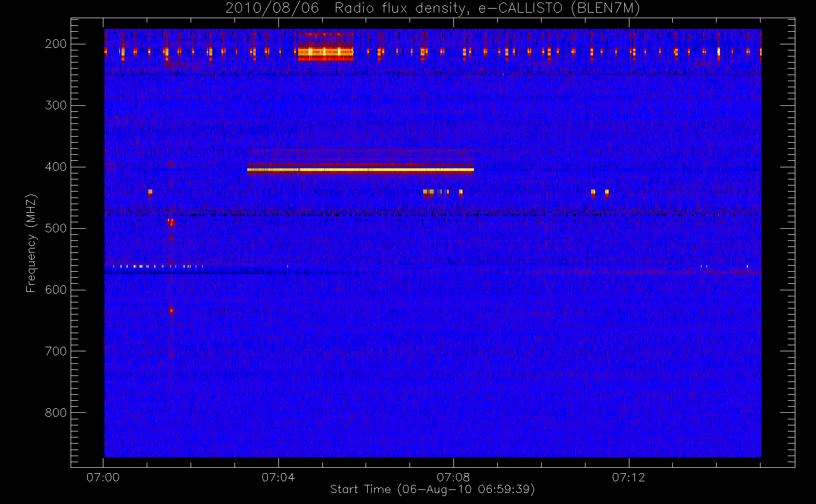The image size is (816, 504).
Task: Click the 07:12 time tick label
Action: pyautogui.click(x=628, y=477)
